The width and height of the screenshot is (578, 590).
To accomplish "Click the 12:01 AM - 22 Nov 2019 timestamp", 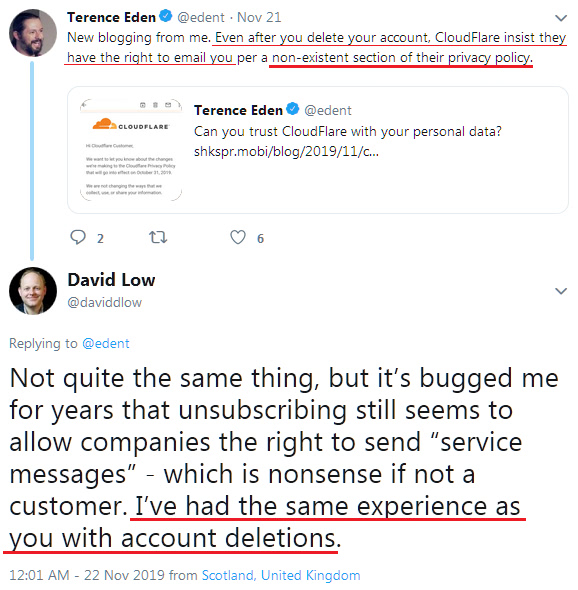I will (87, 575).
